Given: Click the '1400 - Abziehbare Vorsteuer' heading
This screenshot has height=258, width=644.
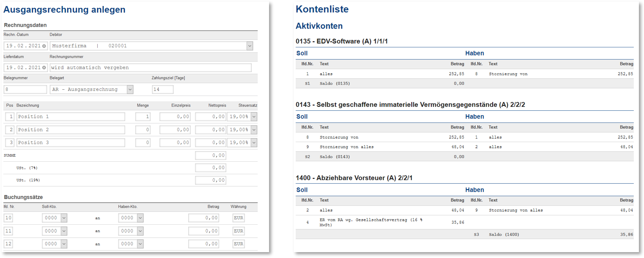Looking at the screenshot, I should click(354, 178).
